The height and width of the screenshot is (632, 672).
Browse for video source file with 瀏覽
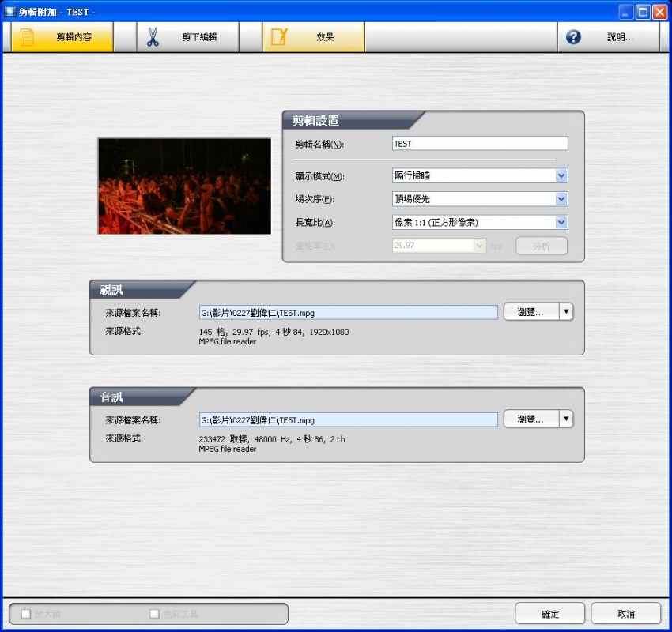[x=530, y=312]
